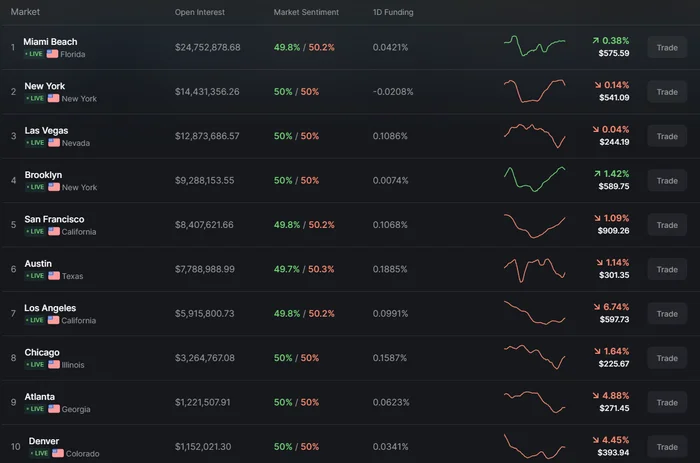Click the US flag icon next to Nevada

click(x=54, y=143)
